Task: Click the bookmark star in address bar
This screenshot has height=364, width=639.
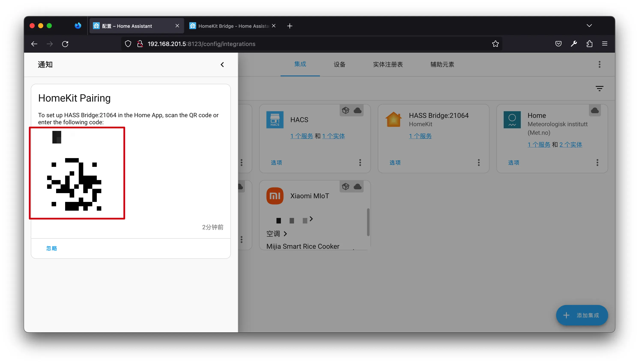Action: point(495,44)
